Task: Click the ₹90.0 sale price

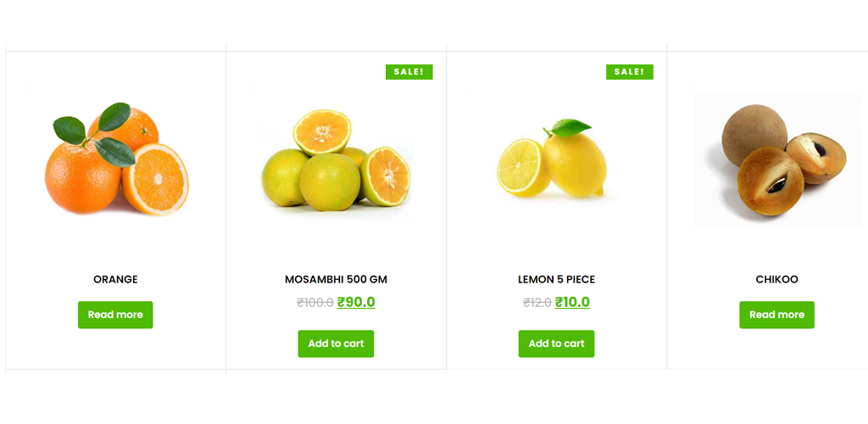Action: [356, 302]
